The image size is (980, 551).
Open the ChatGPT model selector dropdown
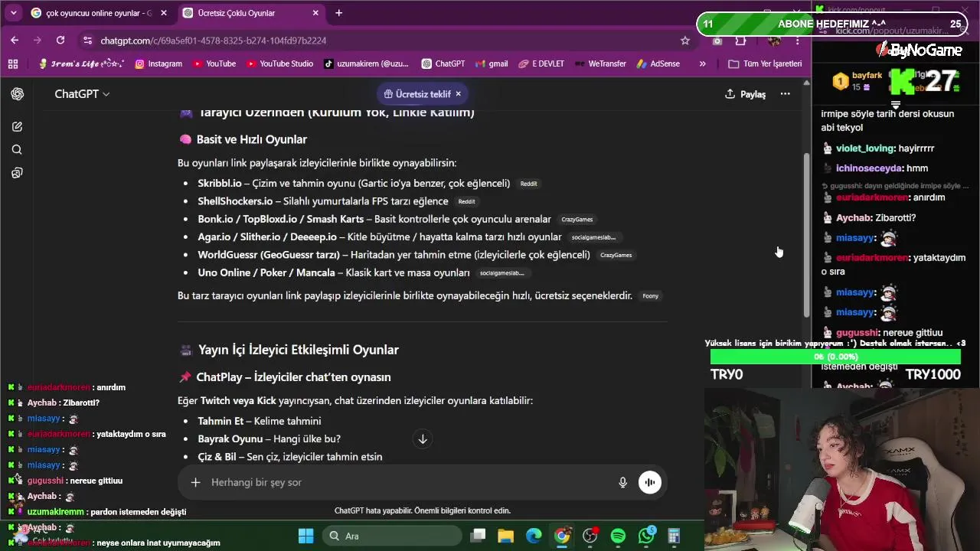tap(82, 93)
